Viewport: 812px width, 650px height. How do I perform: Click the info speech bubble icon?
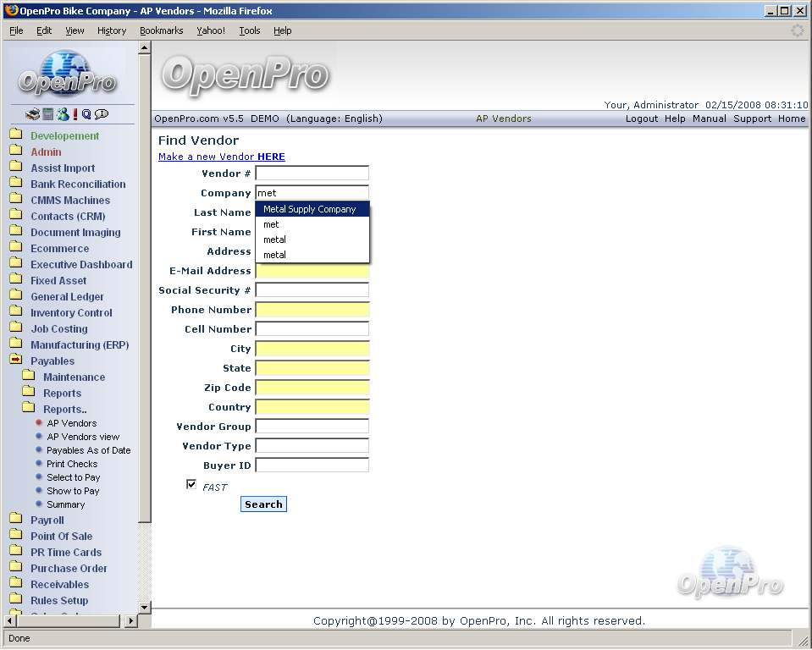coord(102,114)
